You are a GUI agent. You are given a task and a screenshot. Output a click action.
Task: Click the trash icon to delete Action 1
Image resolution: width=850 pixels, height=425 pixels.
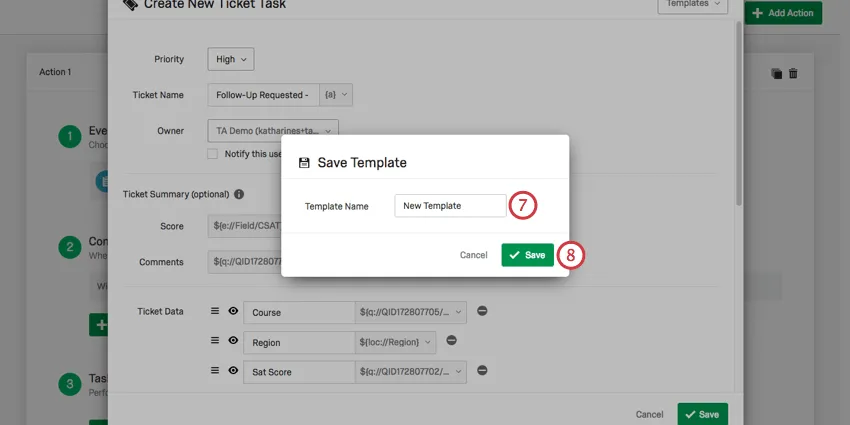[793, 73]
